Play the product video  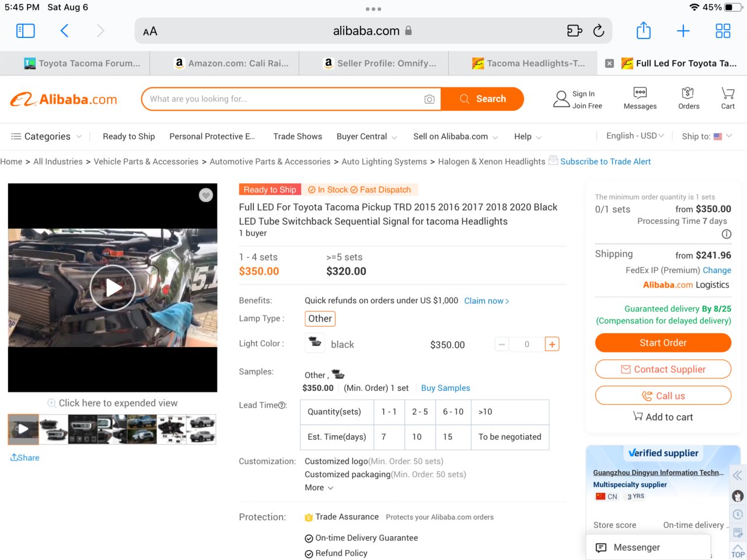coord(113,288)
